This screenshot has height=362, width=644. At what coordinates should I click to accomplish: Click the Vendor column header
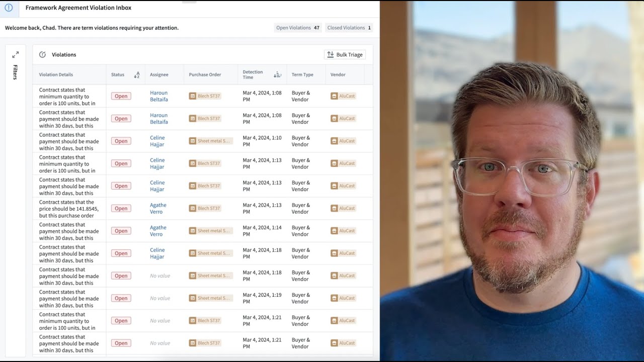(338, 75)
